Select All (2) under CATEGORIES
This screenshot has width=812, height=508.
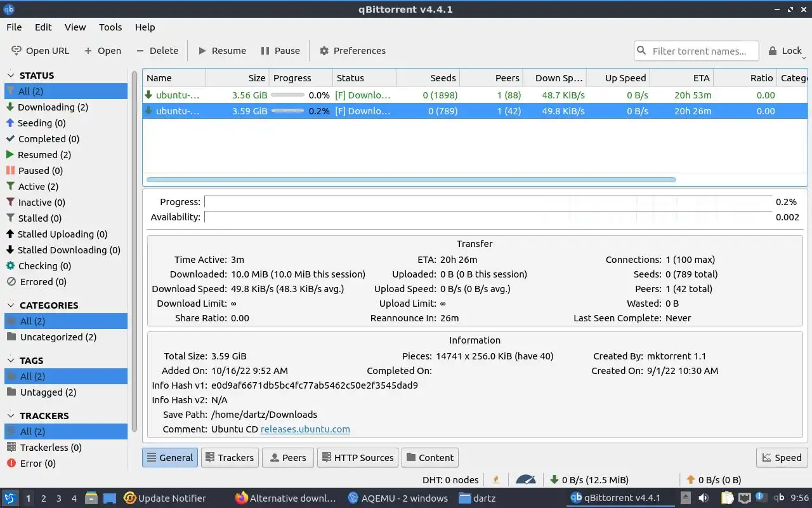[x=66, y=321]
